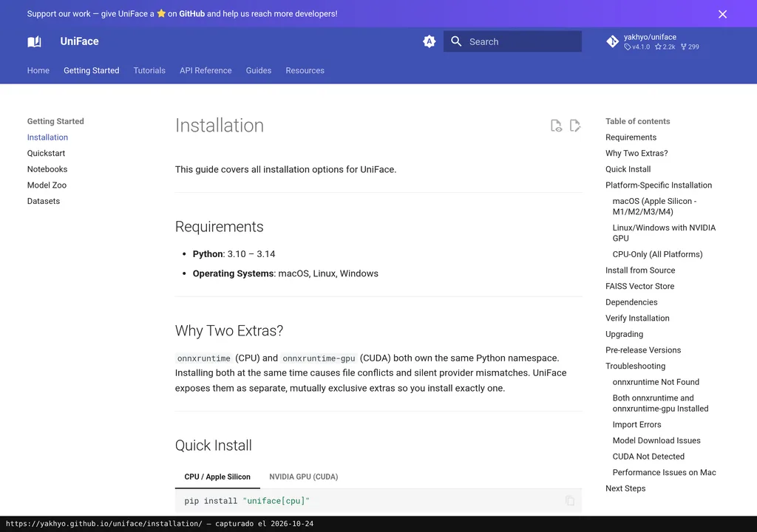Jump to CUDA Not Detected section
Viewport: 757px width, 532px height.
click(x=648, y=456)
